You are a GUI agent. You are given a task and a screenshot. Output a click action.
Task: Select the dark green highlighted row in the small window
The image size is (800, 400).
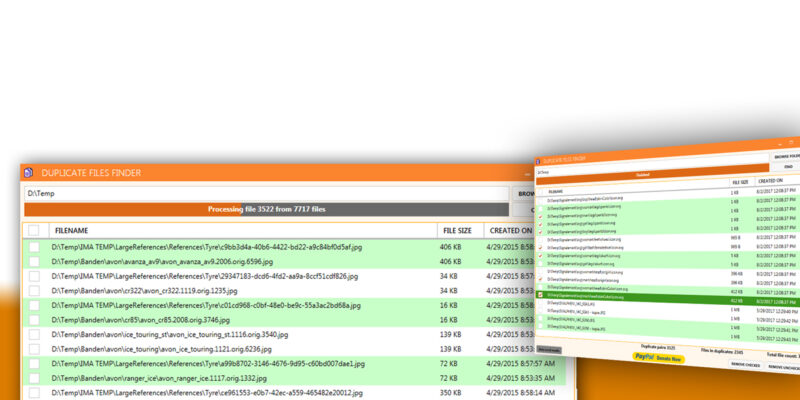(668, 297)
